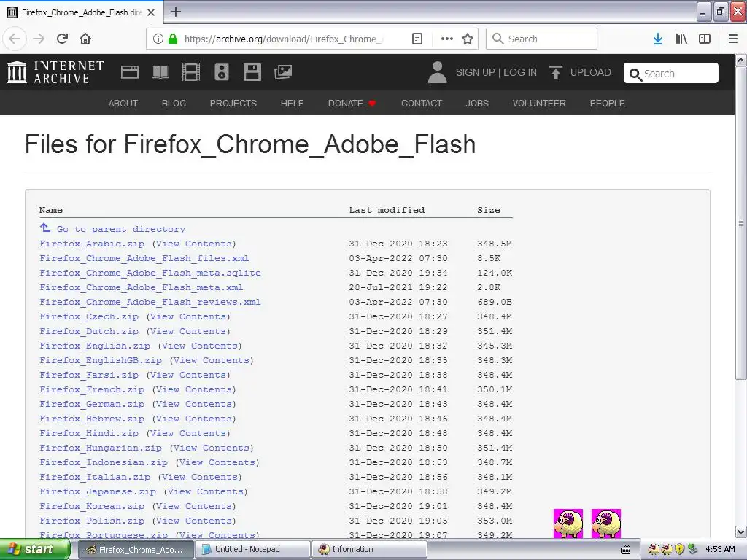Image resolution: width=747 pixels, height=560 pixels.
Task: Click the security shield tray icon
Action: [x=680, y=550]
